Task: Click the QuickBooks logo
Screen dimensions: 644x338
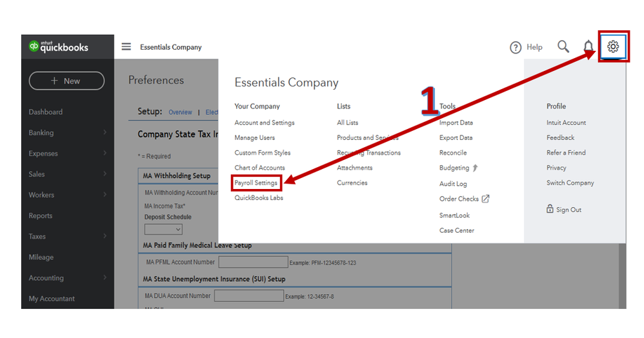Action: point(58,46)
